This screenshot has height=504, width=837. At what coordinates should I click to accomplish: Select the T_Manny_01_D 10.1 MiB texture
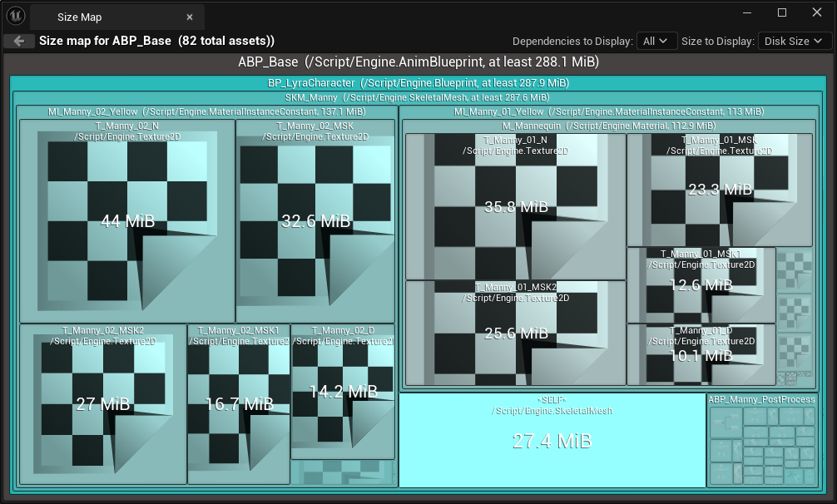(x=701, y=354)
